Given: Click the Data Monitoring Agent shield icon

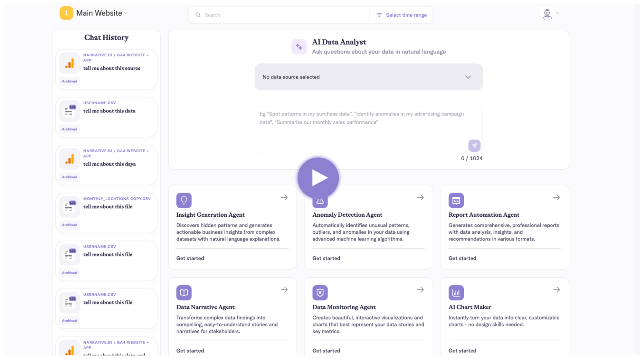Looking at the screenshot, I should click(320, 293).
